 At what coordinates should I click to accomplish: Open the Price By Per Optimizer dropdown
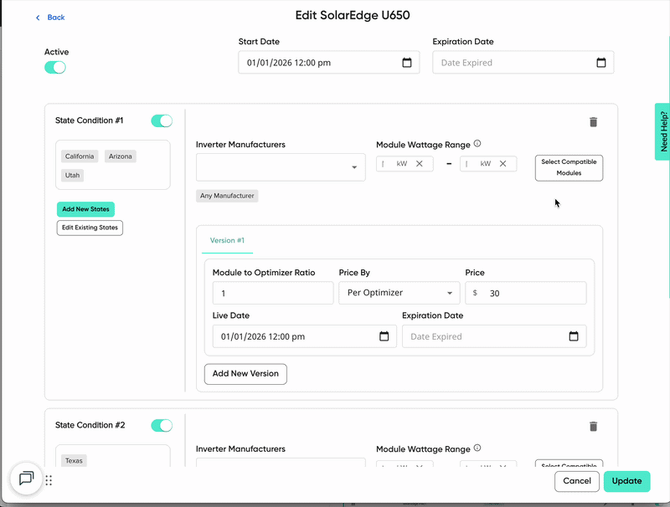click(399, 293)
